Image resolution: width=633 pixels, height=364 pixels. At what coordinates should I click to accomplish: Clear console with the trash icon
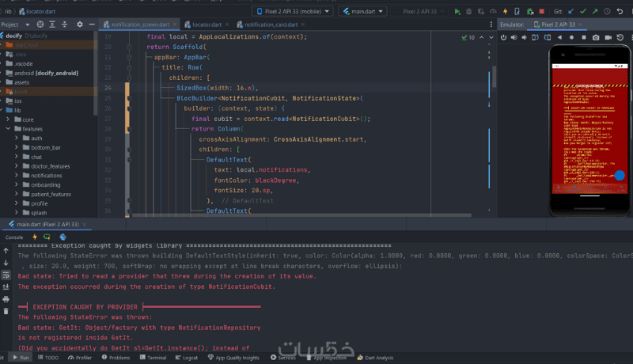click(x=6, y=311)
